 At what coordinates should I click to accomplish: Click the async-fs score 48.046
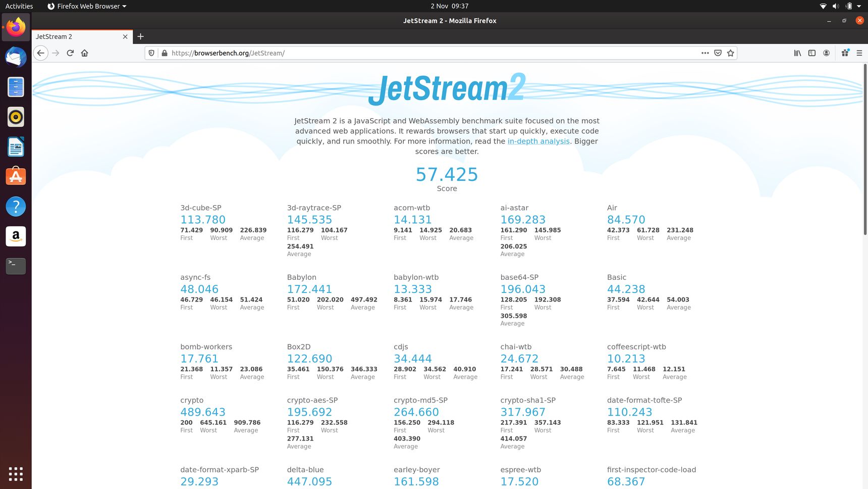(x=199, y=289)
